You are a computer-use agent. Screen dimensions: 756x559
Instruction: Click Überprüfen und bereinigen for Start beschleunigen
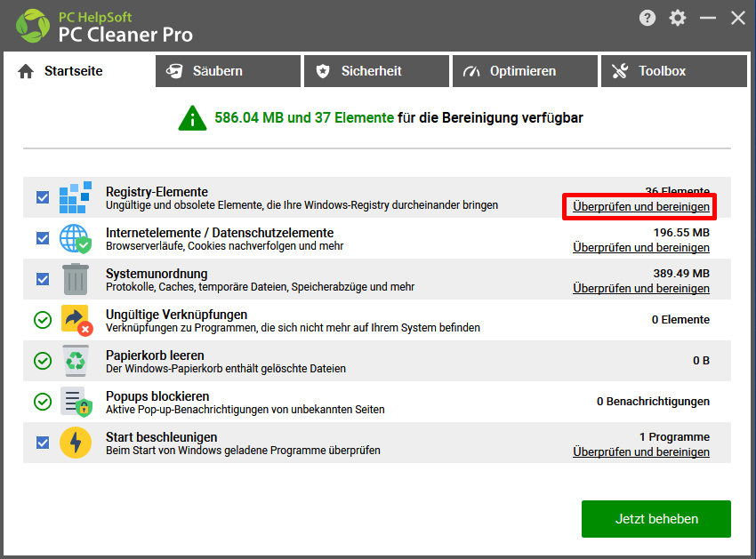(640, 452)
